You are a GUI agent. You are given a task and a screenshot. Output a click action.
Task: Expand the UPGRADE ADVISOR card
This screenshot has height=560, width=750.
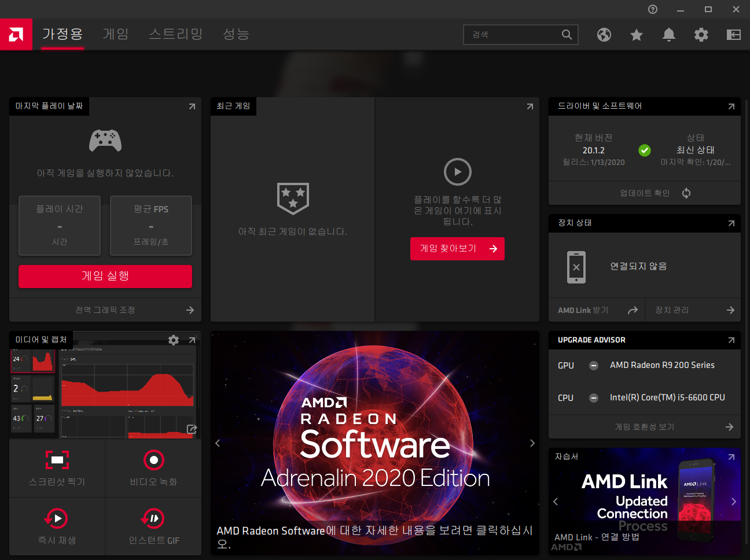[731, 340]
